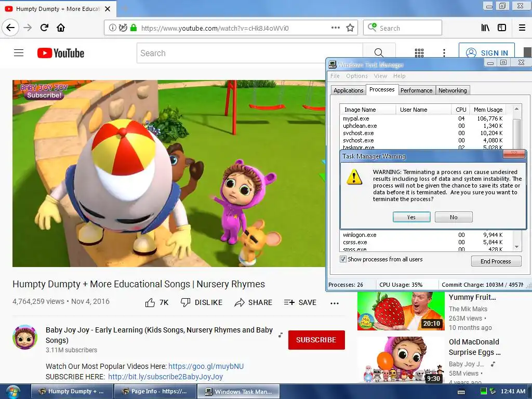Image resolution: width=532 pixels, height=399 pixels.
Task: Click the DISLIKE thumbs down button
Action: pos(202,302)
